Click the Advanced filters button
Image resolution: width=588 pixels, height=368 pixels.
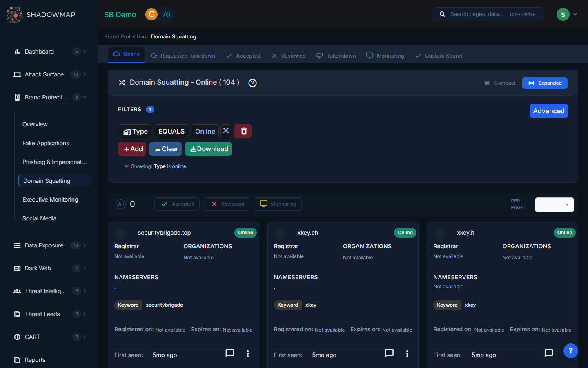(548, 111)
